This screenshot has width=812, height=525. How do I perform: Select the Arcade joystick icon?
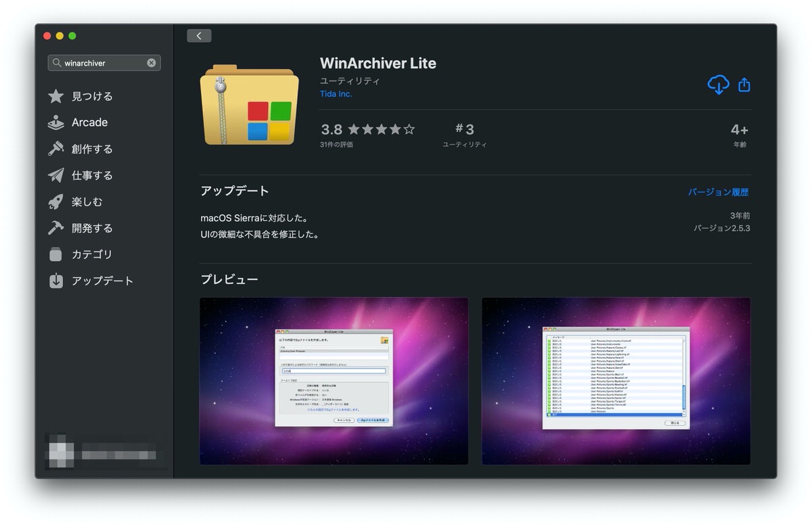tap(55, 122)
